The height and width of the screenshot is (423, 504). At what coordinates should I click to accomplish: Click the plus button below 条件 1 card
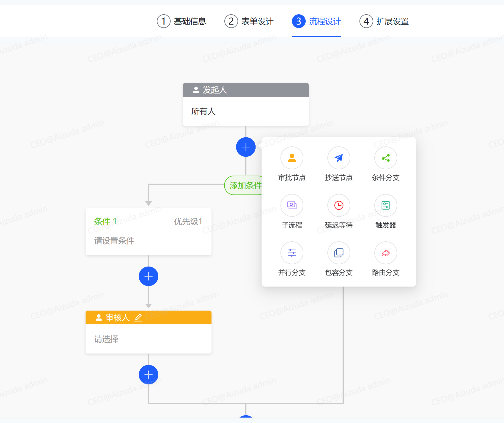pos(148,276)
